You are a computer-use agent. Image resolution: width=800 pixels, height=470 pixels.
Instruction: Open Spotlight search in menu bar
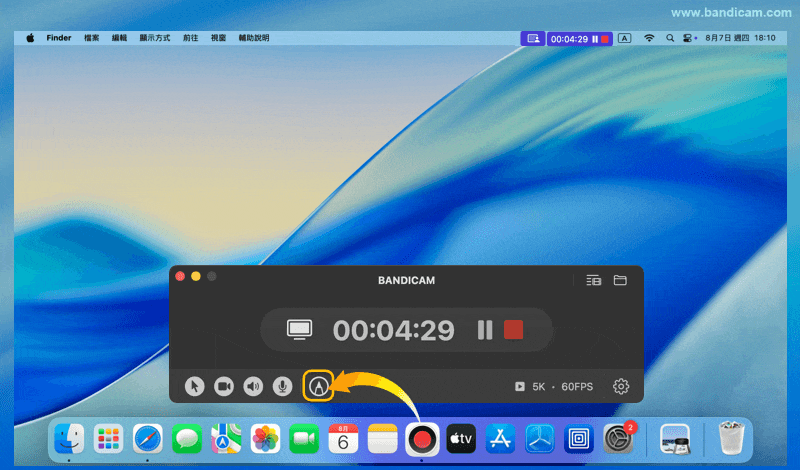pos(669,38)
